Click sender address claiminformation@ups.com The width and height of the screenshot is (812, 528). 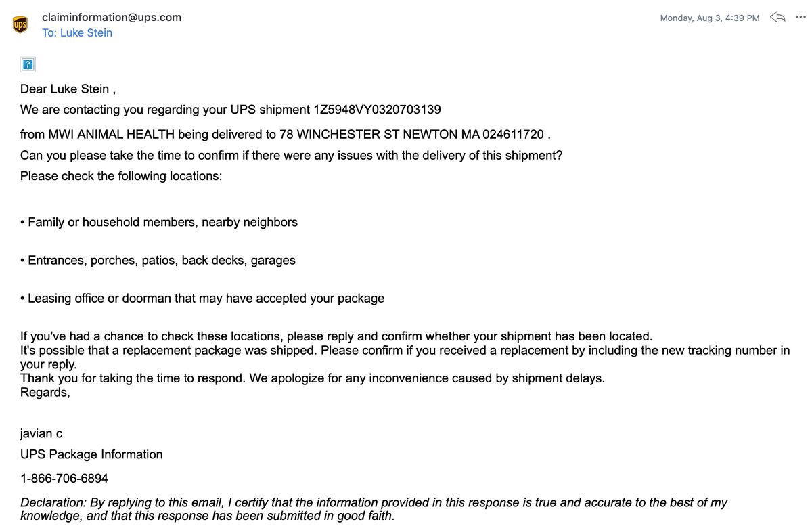point(112,18)
